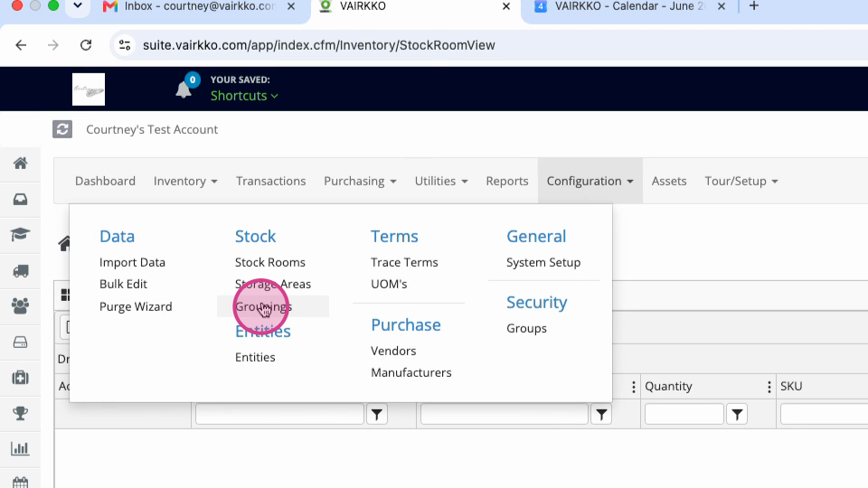
Task: Click the browser forward arrow
Action: (53, 45)
